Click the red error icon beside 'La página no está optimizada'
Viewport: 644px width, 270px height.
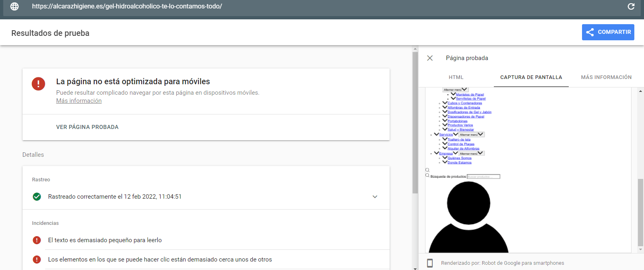coord(39,84)
